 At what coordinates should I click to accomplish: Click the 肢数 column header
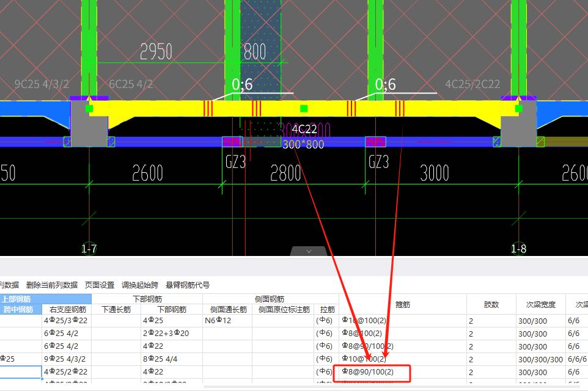coord(491,304)
